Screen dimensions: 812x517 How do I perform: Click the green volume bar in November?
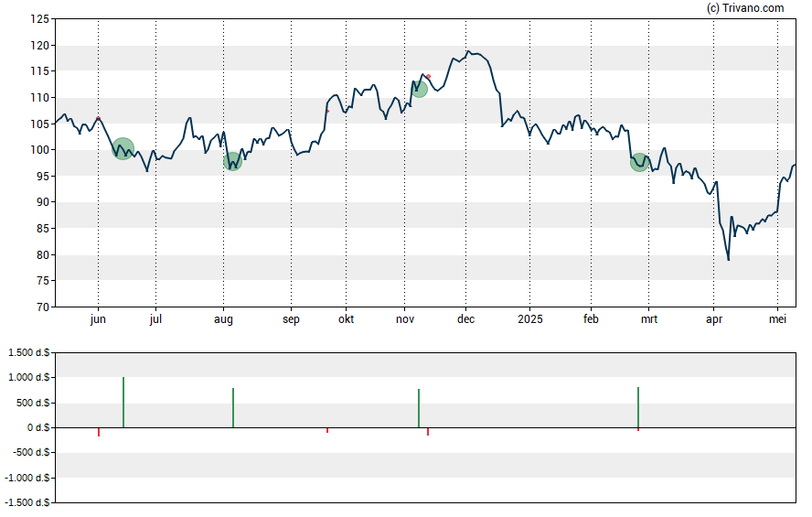point(419,409)
